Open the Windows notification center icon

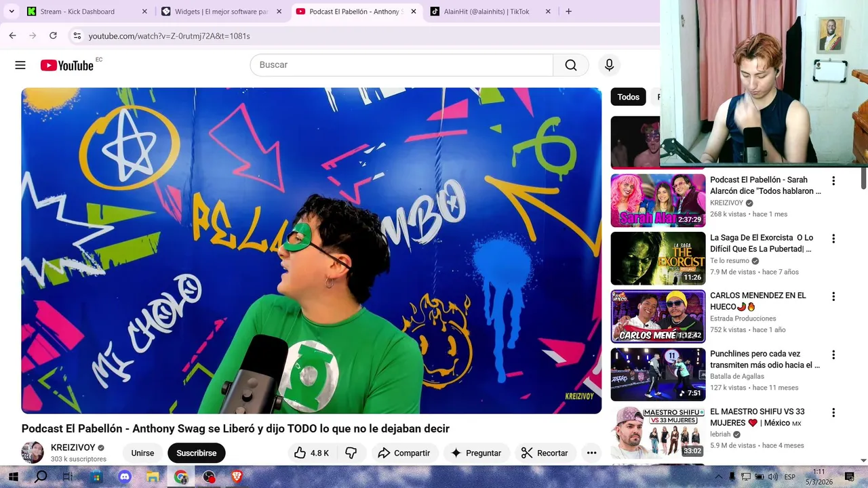coord(850,477)
